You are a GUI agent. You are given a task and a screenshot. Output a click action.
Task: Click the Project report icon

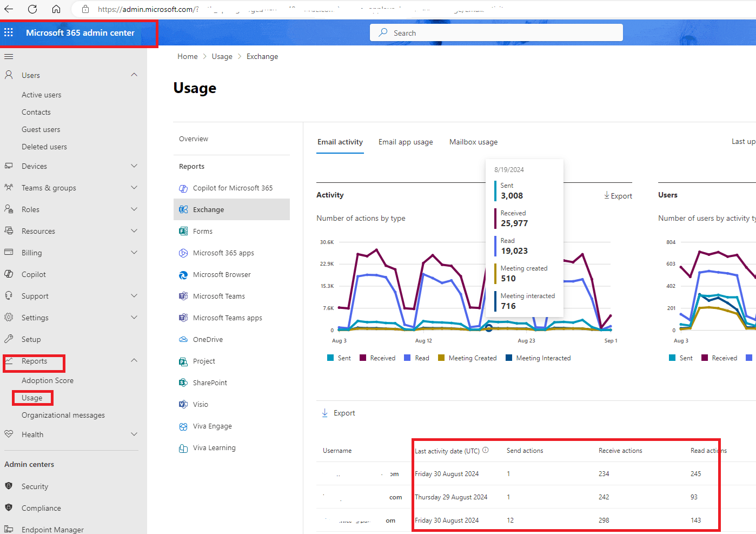183,361
